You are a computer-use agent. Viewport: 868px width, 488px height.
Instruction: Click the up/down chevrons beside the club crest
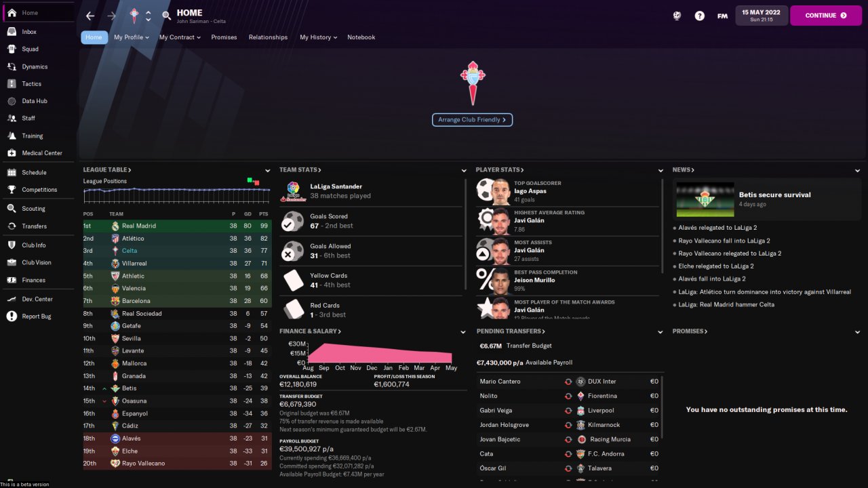tap(149, 16)
